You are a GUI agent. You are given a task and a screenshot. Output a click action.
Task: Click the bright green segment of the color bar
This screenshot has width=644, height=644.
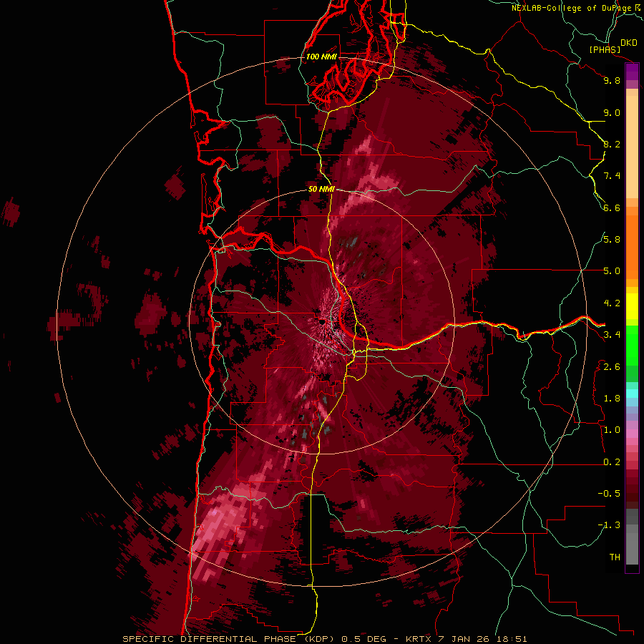632,345
